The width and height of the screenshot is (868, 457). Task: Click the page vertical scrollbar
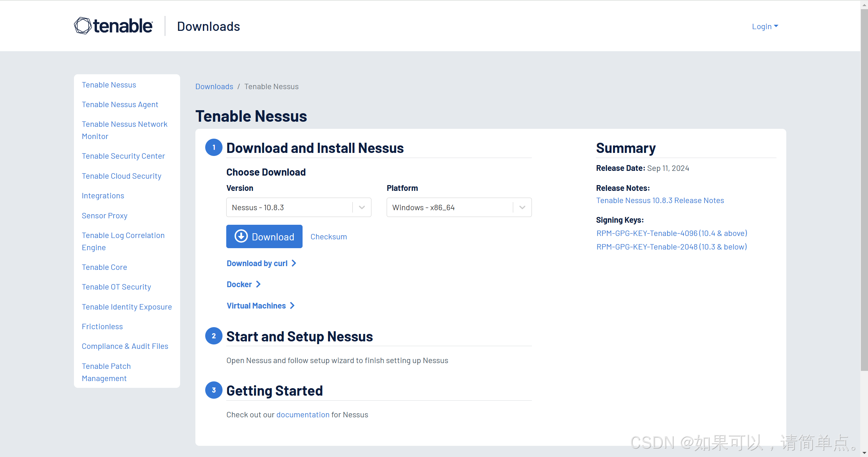tap(864, 190)
